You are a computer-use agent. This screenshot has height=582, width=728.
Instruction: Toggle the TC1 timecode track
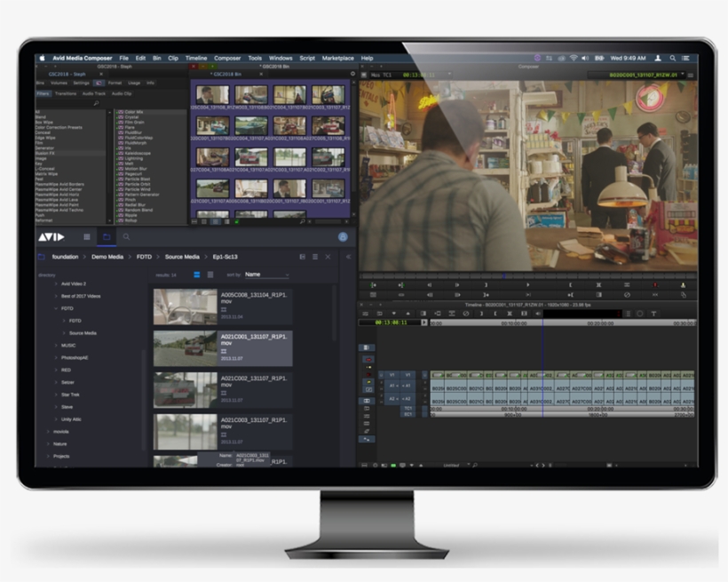click(x=408, y=408)
